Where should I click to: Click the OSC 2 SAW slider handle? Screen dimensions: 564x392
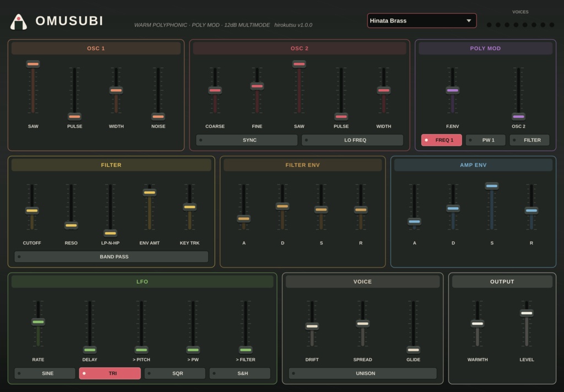coord(299,64)
